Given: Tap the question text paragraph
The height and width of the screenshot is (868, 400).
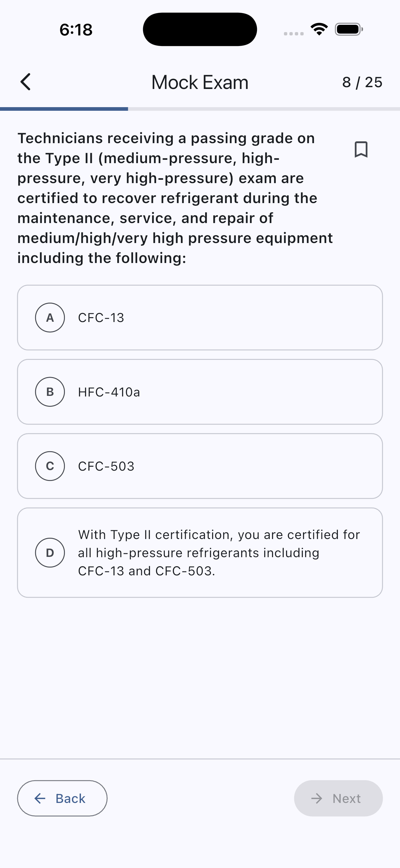Looking at the screenshot, I should 175,198.
